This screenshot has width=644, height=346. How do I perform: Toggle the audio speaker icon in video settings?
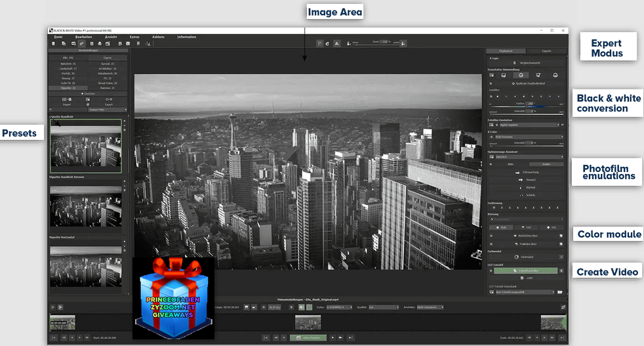(x=302, y=307)
